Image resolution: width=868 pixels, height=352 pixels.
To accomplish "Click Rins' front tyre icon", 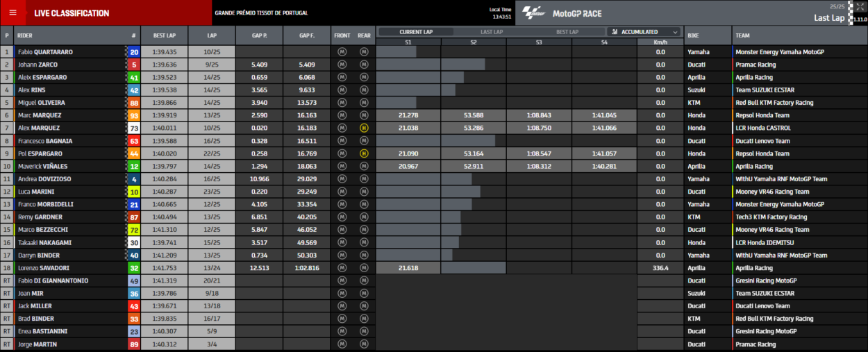I will pyautogui.click(x=342, y=90).
